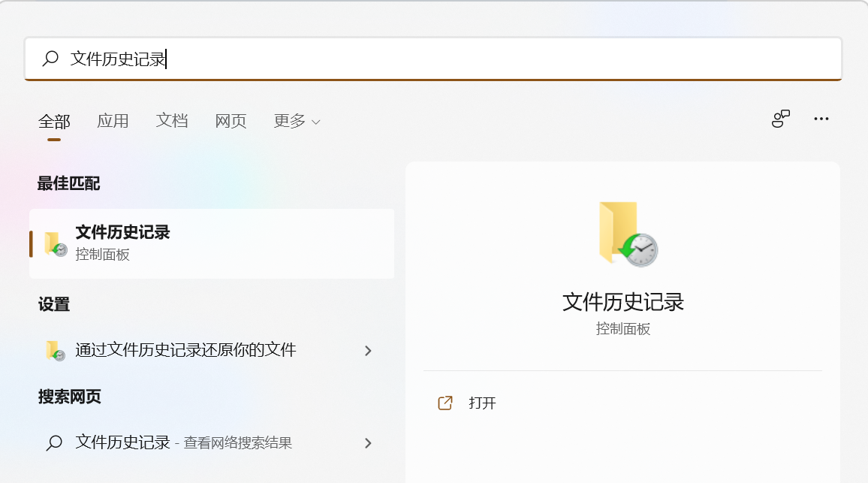Expand chevron for web search result
Viewport: 868px width, 483px height.
(x=368, y=443)
